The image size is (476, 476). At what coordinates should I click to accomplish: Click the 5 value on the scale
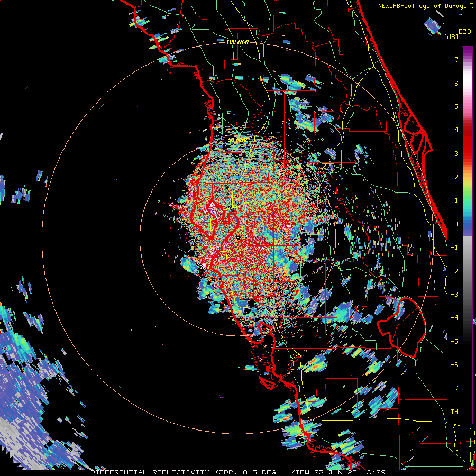tap(456, 106)
